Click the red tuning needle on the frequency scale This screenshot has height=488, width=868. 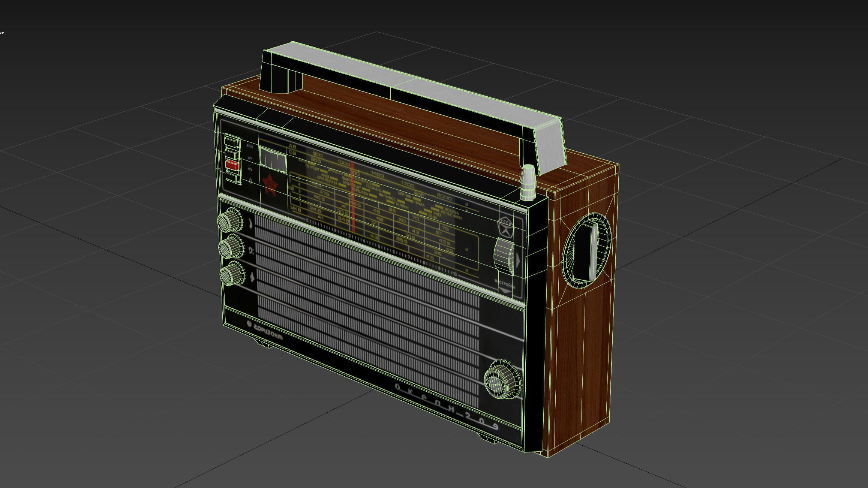click(x=353, y=197)
